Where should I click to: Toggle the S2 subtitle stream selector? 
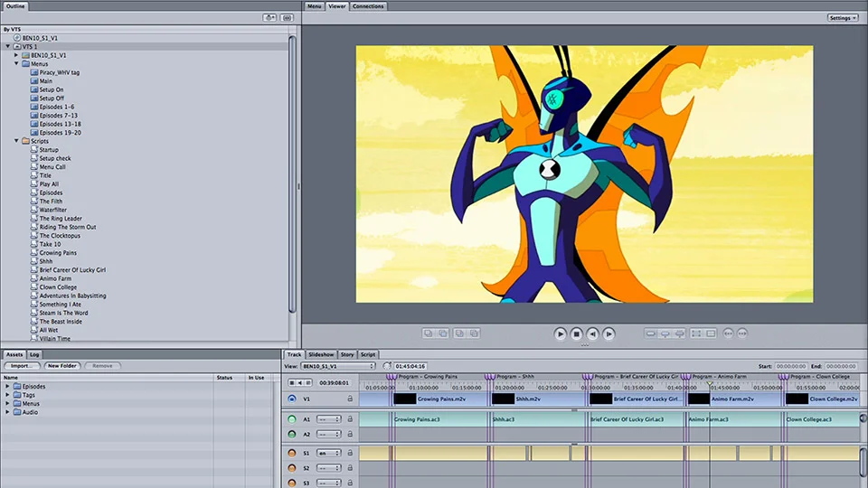(x=292, y=468)
